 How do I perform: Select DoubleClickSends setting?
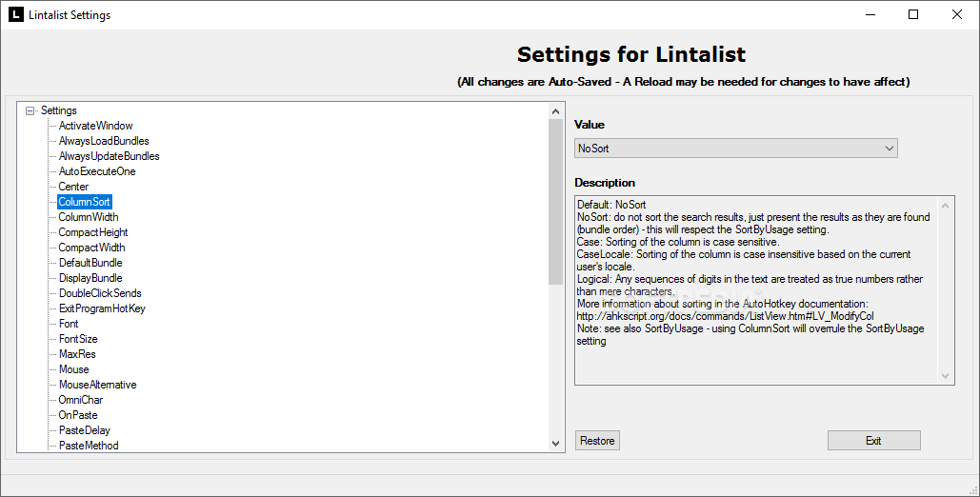point(100,293)
